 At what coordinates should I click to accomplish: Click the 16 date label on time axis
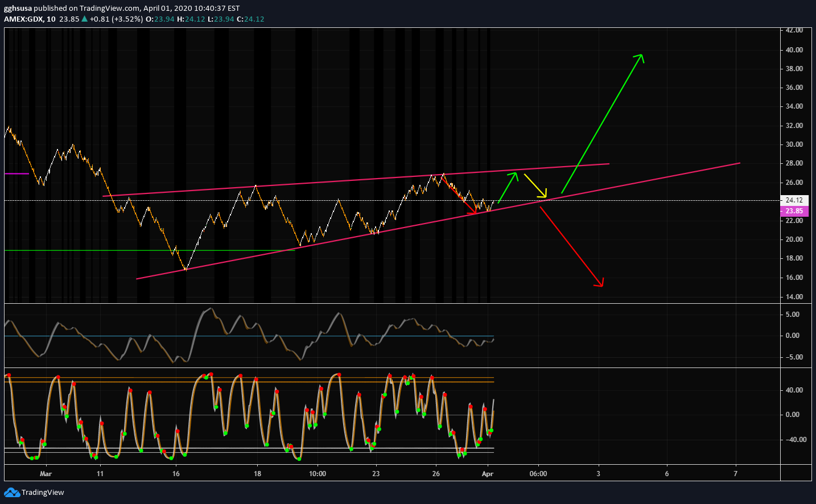coord(176,474)
